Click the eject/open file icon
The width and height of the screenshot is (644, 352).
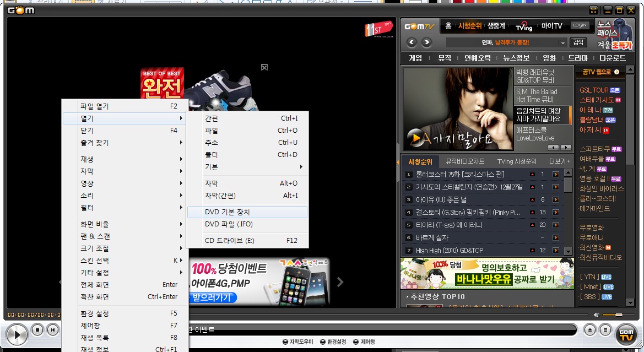tap(590, 330)
